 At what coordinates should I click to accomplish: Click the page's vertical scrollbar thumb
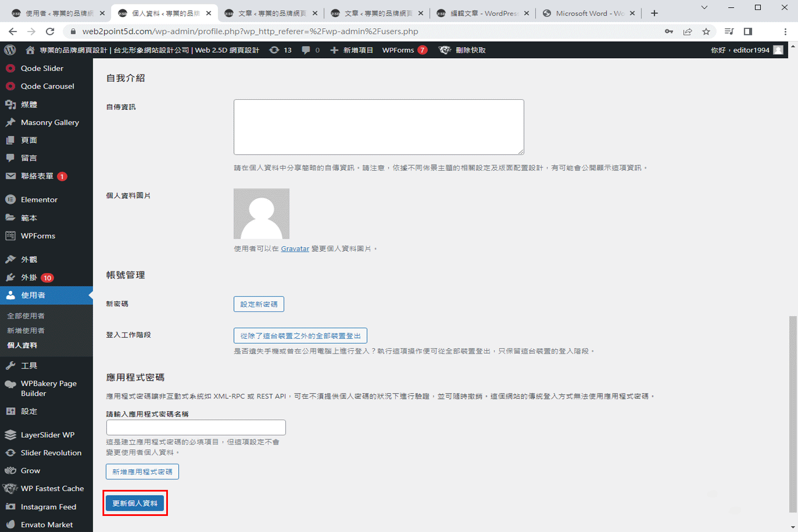coord(793,415)
